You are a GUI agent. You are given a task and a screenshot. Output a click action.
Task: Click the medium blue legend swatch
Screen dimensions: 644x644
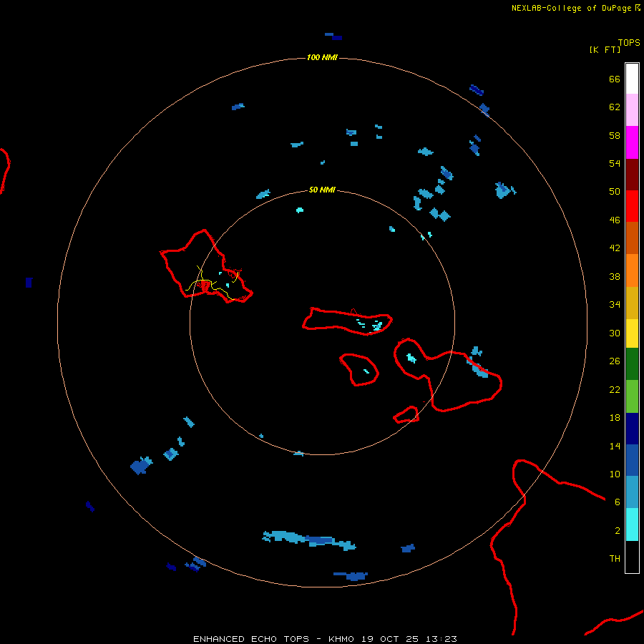(632, 460)
